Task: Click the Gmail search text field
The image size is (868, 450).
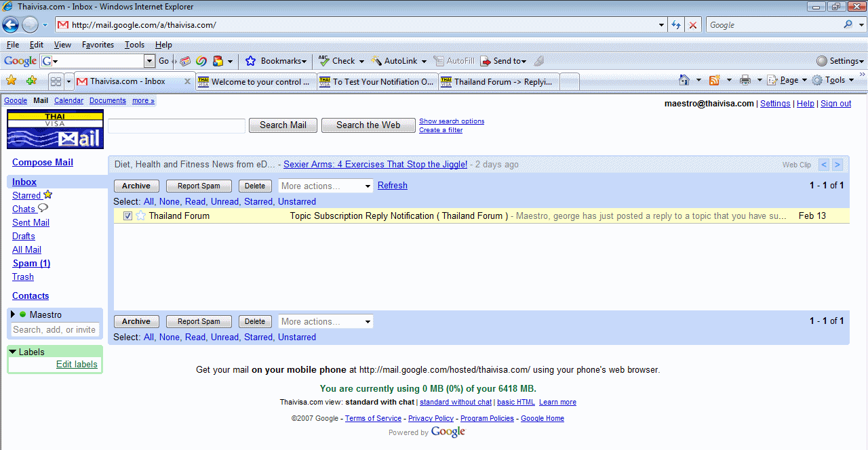Action: (x=176, y=125)
